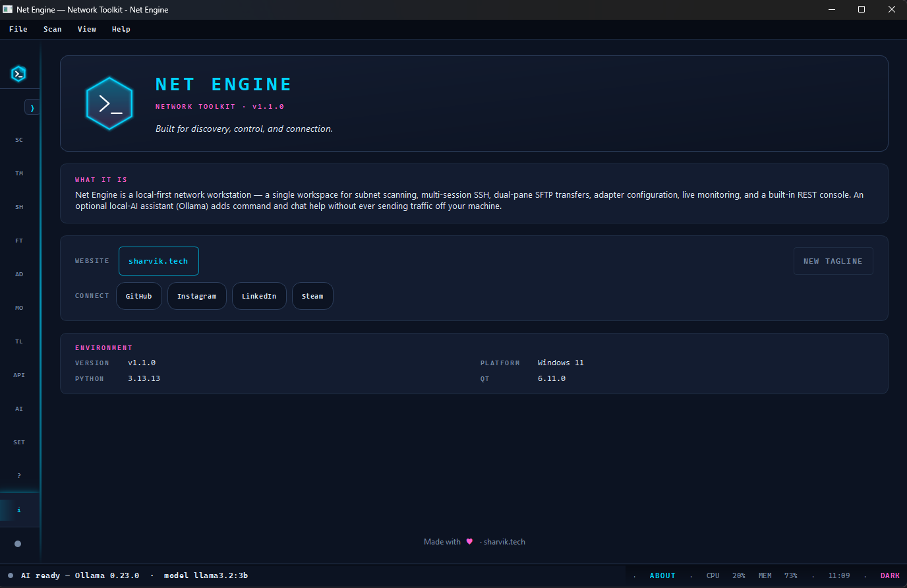Click the gray status dot at sidebar bottom
This screenshot has width=907, height=588.
18,544
